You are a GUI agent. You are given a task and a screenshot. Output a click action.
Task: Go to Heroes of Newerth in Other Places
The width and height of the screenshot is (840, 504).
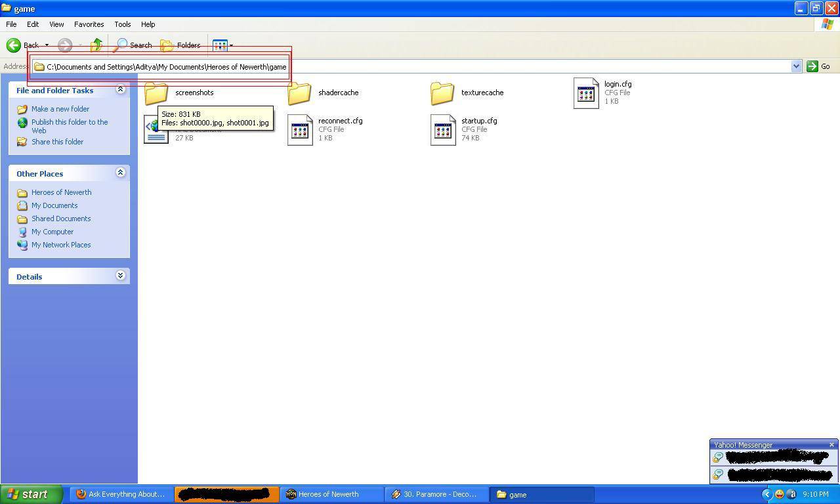coord(61,192)
